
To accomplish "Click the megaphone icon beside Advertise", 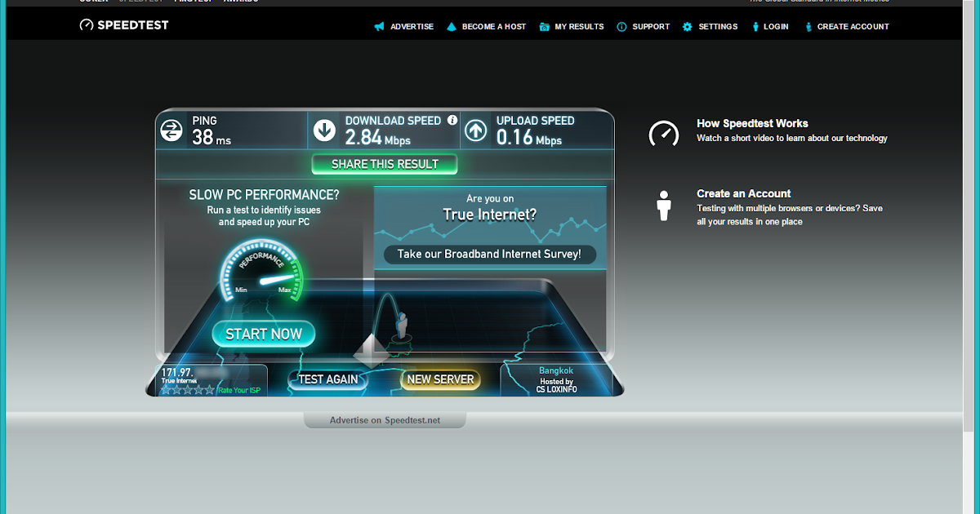I will pyautogui.click(x=379, y=27).
